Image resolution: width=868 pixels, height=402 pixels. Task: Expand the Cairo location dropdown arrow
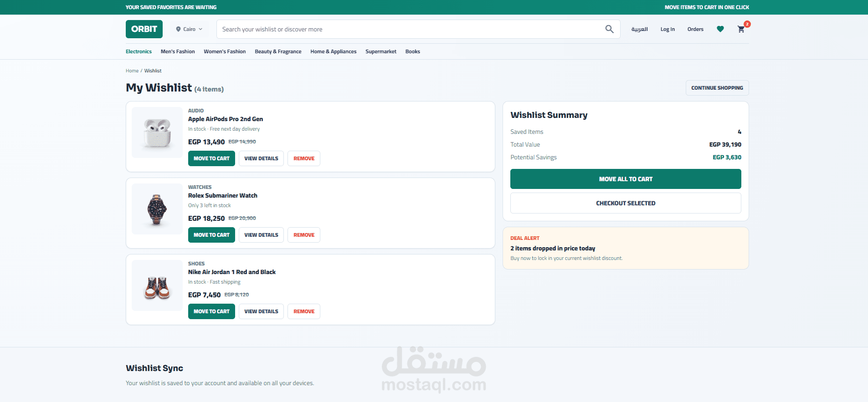tap(200, 29)
